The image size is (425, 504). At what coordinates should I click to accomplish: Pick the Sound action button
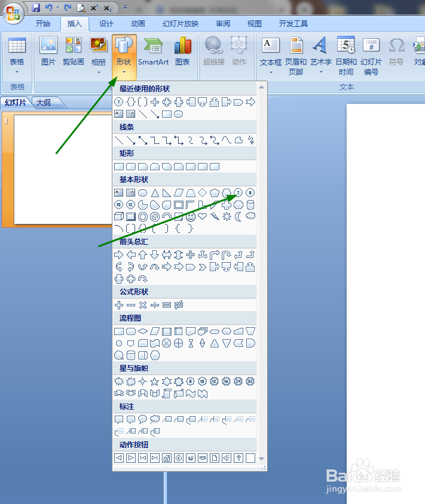[x=227, y=457]
